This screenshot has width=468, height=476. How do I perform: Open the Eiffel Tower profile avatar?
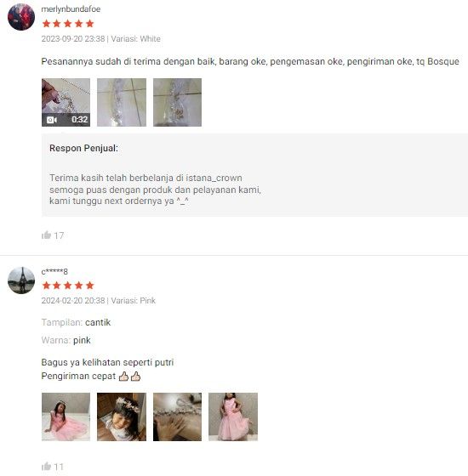coord(21,280)
